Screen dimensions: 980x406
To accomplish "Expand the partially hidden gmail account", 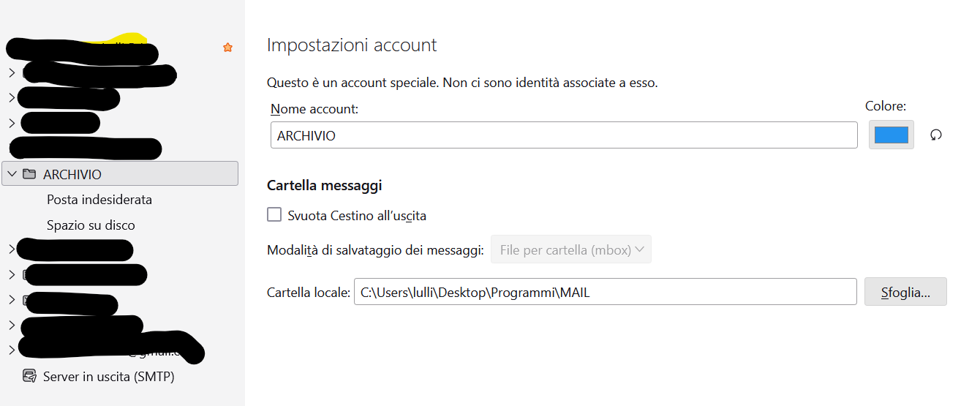I will 12,350.
